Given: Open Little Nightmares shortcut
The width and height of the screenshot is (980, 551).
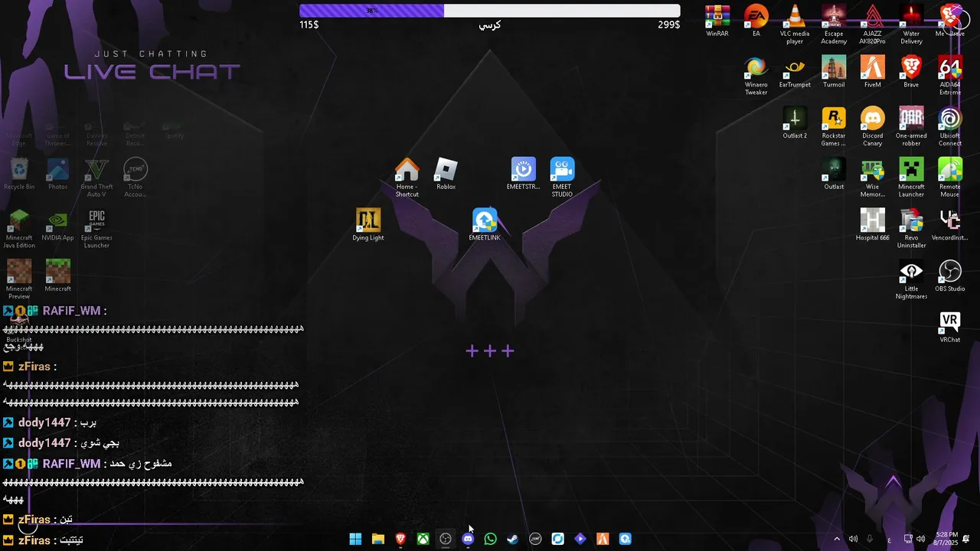Looking at the screenshot, I should tap(911, 280).
